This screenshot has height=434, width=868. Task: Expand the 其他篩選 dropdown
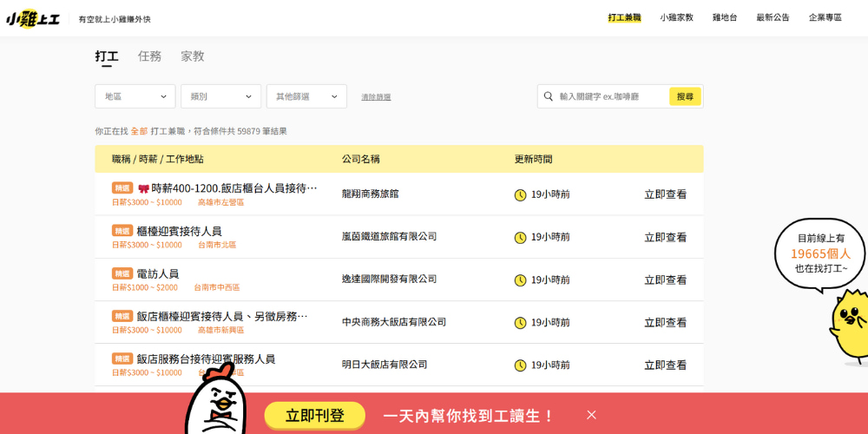coord(306,96)
